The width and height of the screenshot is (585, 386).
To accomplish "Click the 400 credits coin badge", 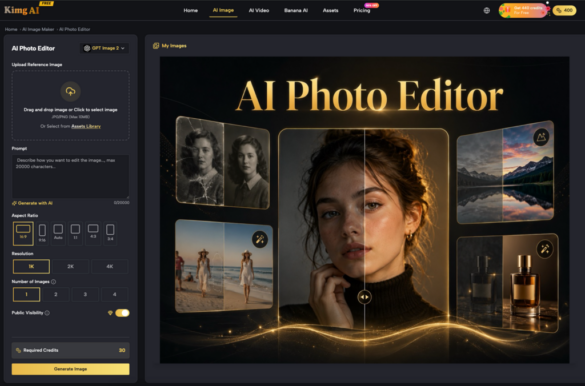I will tap(564, 10).
